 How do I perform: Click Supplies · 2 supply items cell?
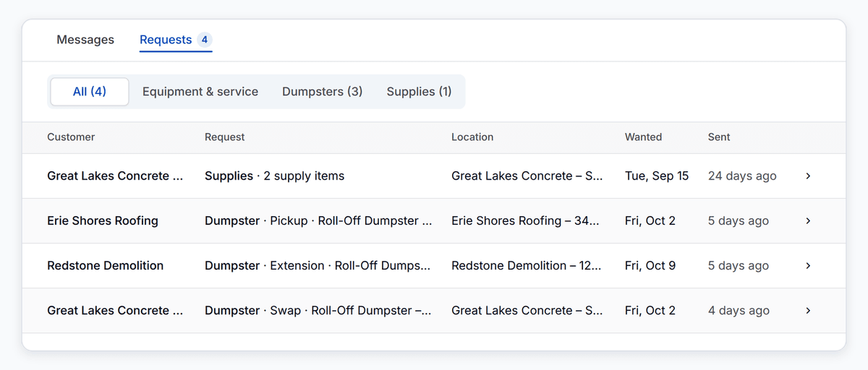point(275,176)
